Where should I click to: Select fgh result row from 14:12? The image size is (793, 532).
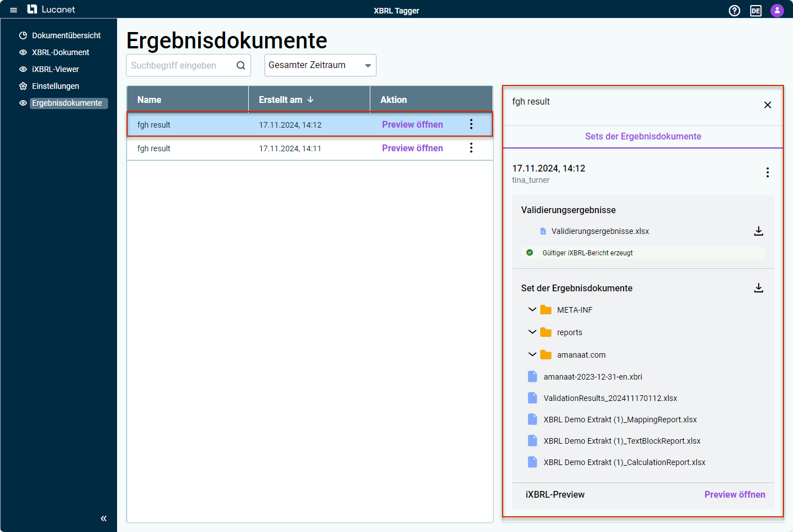(x=310, y=124)
